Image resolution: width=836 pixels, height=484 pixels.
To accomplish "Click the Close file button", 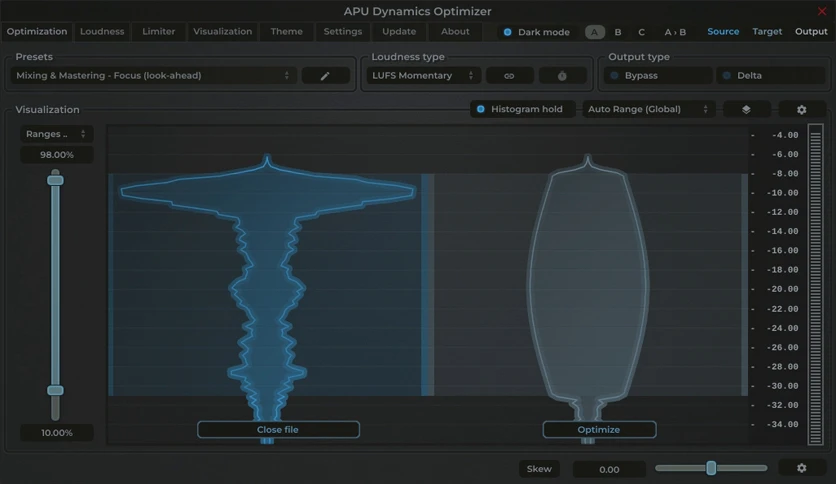I will pos(278,430).
